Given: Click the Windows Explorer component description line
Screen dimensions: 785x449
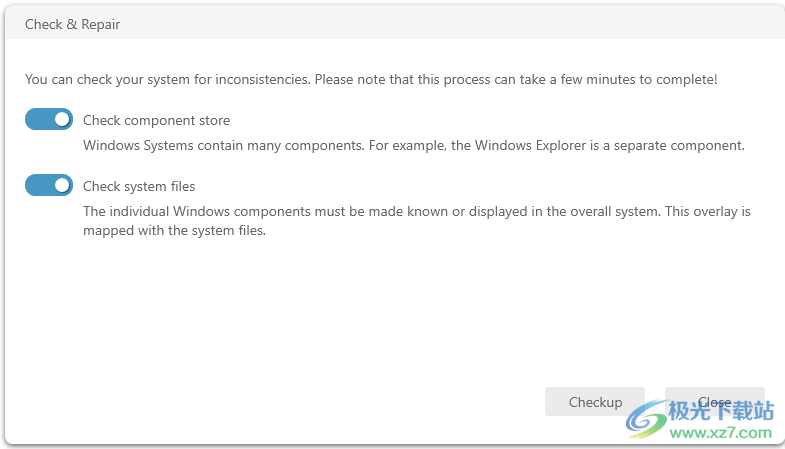Looking at the screenshot, I should pyautogui.click(x=414, y=145).
